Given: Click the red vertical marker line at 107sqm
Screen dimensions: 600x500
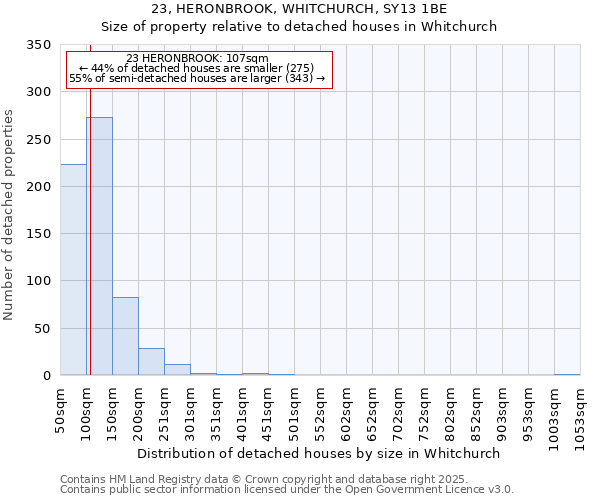Looking at the screenshot, I should pyautogui.click(x=90, y=230).
